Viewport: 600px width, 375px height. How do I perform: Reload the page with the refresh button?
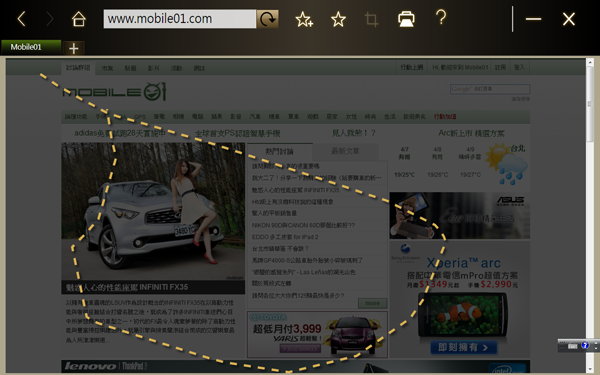(267, 19)
